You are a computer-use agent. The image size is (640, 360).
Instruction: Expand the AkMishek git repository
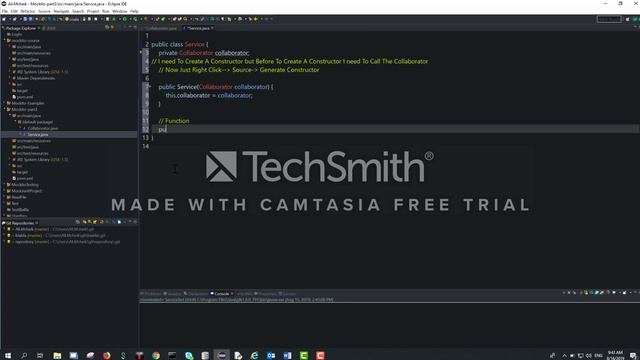4,229
